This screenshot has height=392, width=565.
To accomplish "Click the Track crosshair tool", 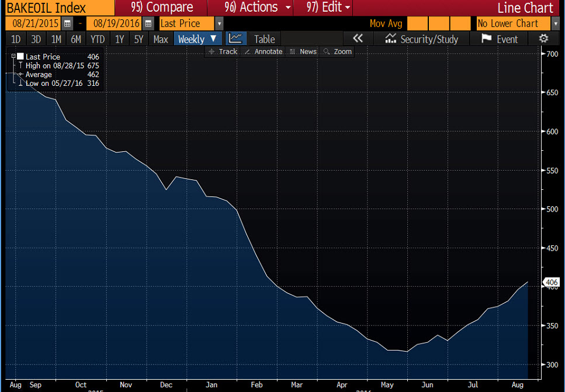I will pos(223,51).
